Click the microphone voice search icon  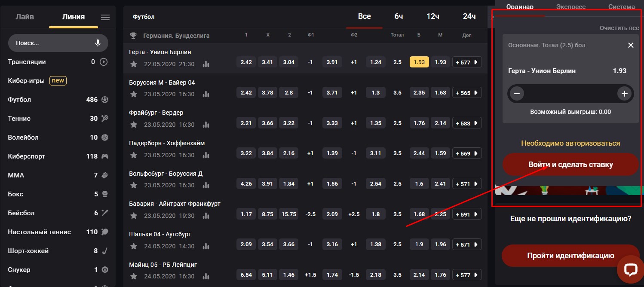tap(98, 43)
